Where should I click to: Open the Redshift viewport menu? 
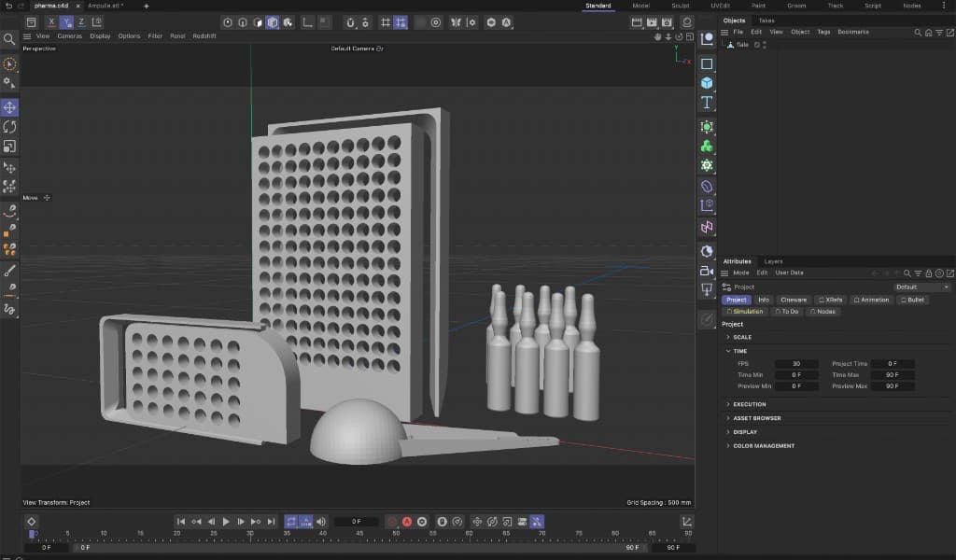point(204,36)
